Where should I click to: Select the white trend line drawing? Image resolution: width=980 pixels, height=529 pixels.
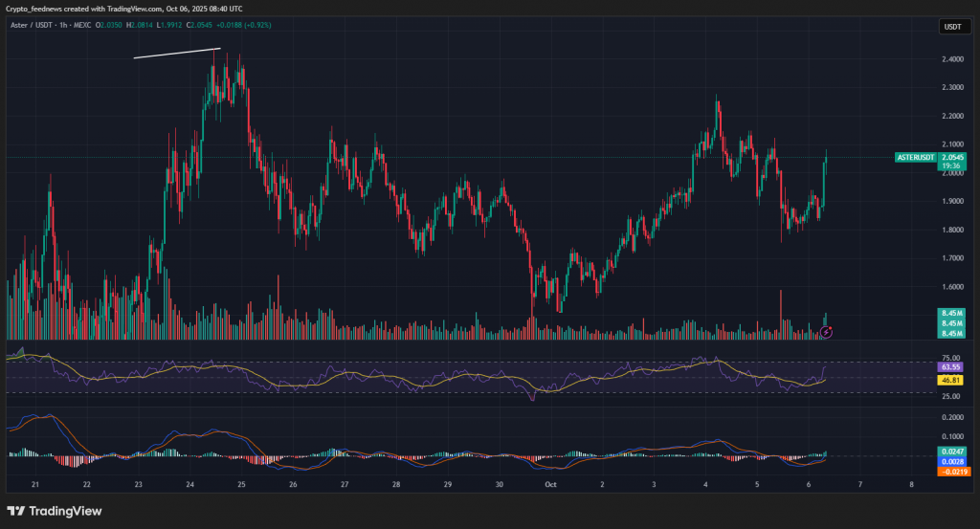177,54
